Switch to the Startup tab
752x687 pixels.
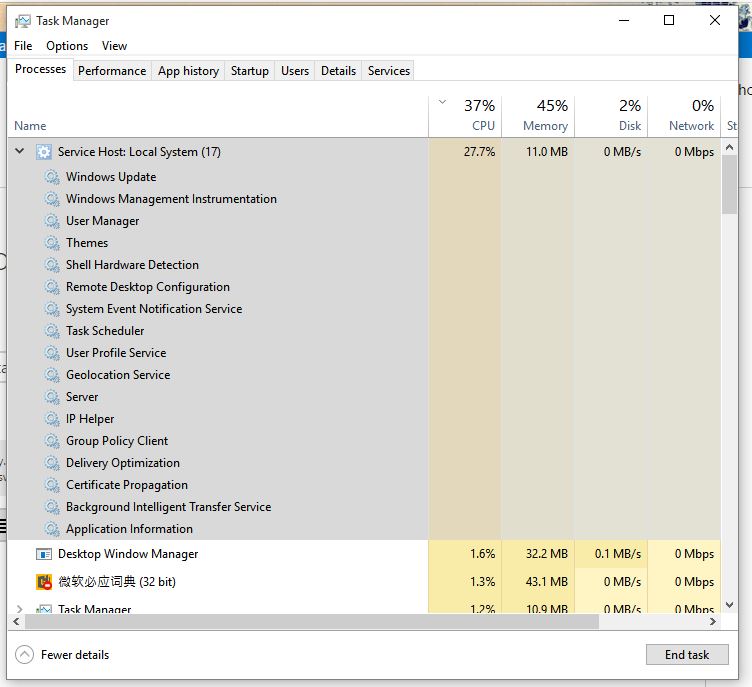coord(250,71)
